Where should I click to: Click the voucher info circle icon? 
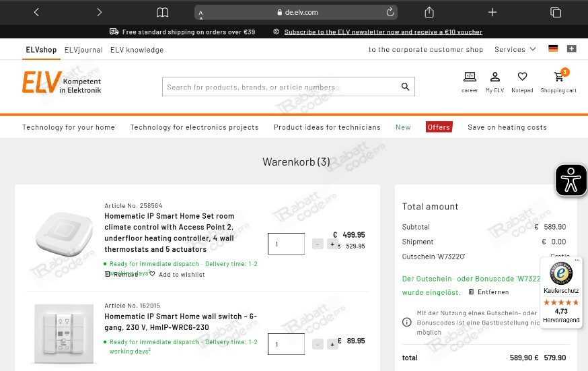click(406, 323)
